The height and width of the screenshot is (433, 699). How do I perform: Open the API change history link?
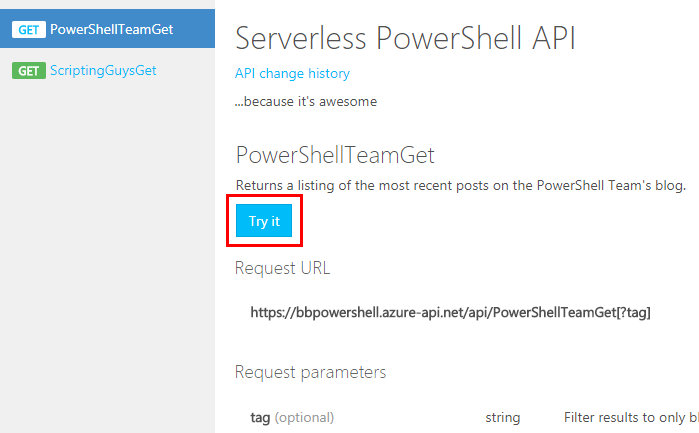[x=292, y=73]
